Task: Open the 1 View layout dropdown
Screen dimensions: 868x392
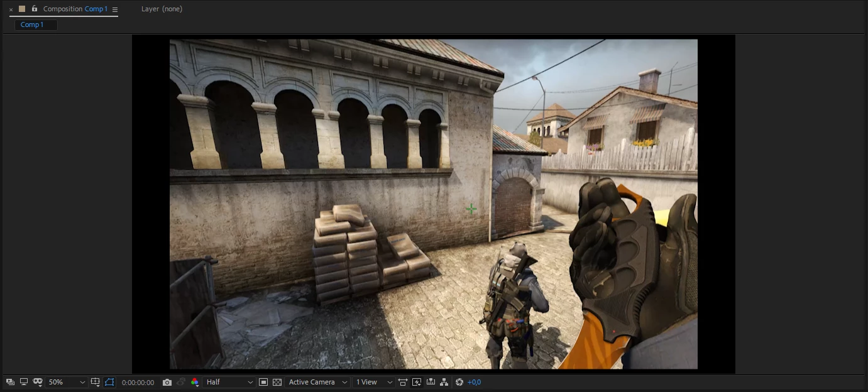Action: tap(373, 382)
